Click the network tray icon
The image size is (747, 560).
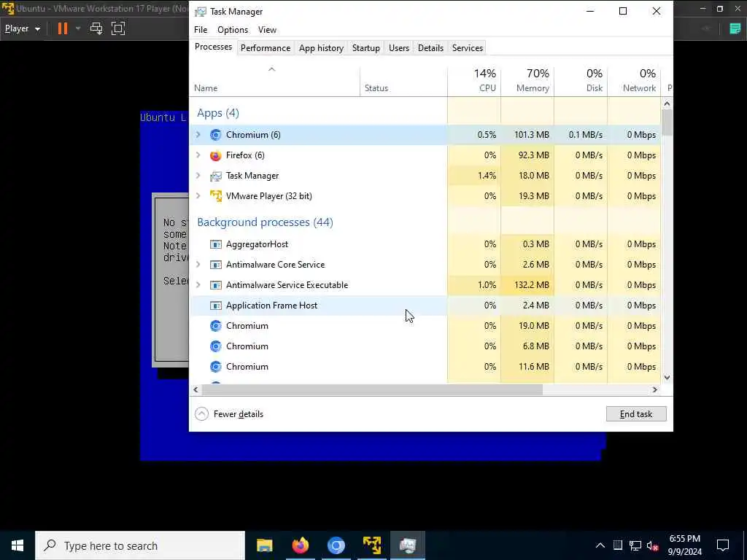coord(635,545)
